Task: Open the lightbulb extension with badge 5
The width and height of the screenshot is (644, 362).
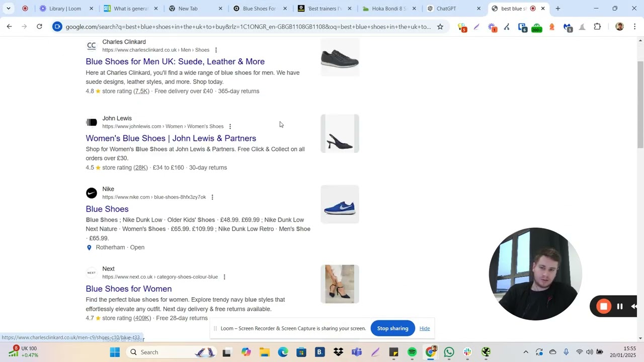Action: coord(462,27)
